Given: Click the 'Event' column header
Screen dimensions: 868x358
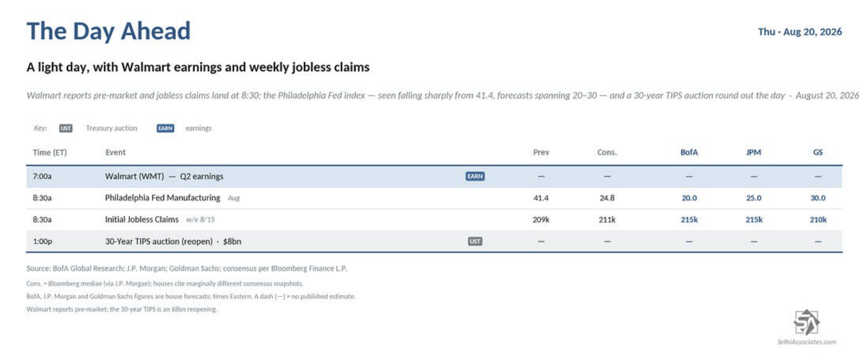Looking at the screenshot, I should tap(115, 152).
